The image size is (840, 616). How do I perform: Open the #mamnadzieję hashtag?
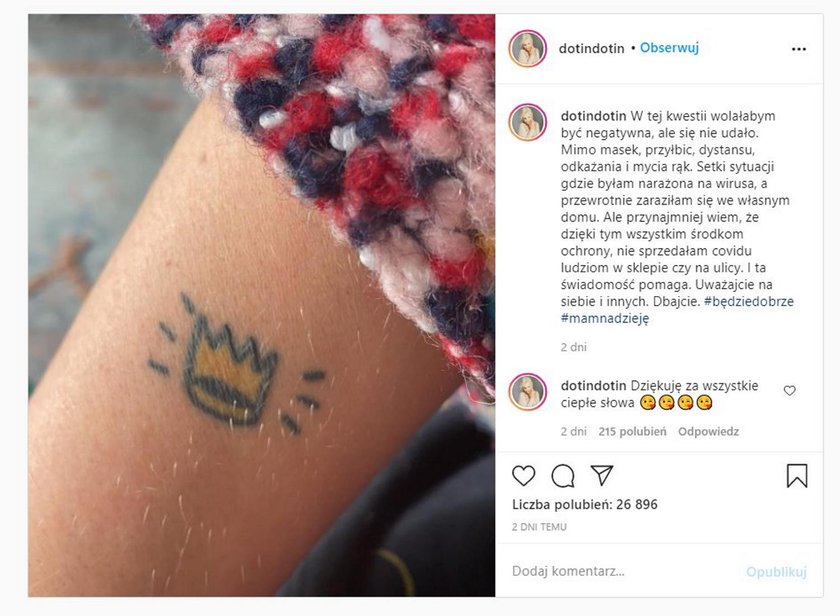(605, 318)
